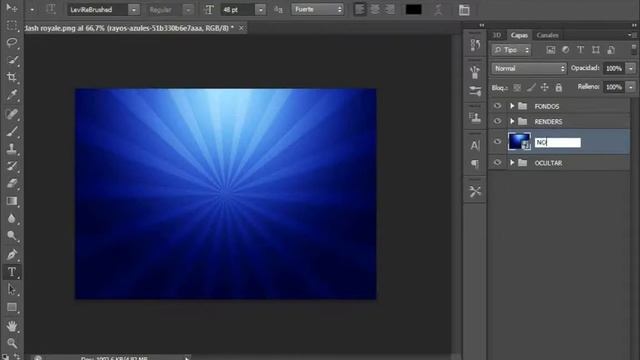640x360 pixels.
Task: Switch to the Capas tab
Action: coord(519,35)
